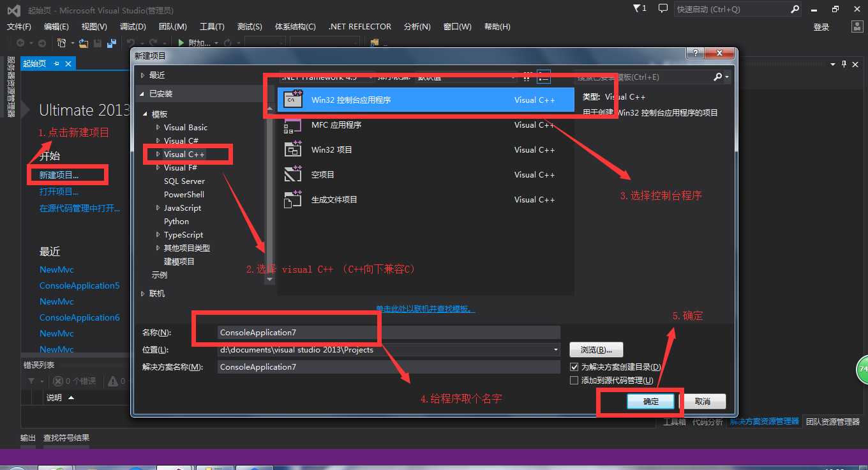Viewport: 868px width, 470px height.
Task: Click the 解决方案名称 input field
Action: (389, 367)
